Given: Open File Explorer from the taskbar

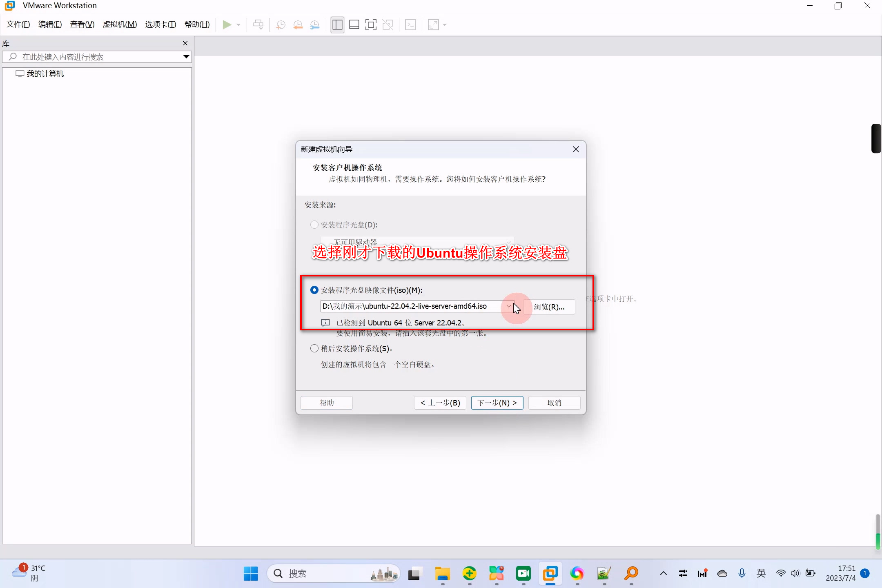Looking at the screenshot, I should 442,574.
